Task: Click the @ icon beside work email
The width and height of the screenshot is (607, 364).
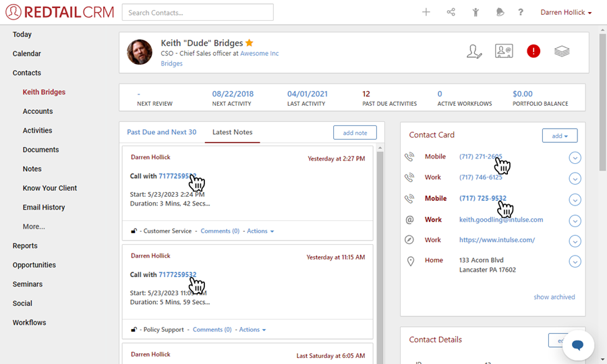Action: (409, 220)
